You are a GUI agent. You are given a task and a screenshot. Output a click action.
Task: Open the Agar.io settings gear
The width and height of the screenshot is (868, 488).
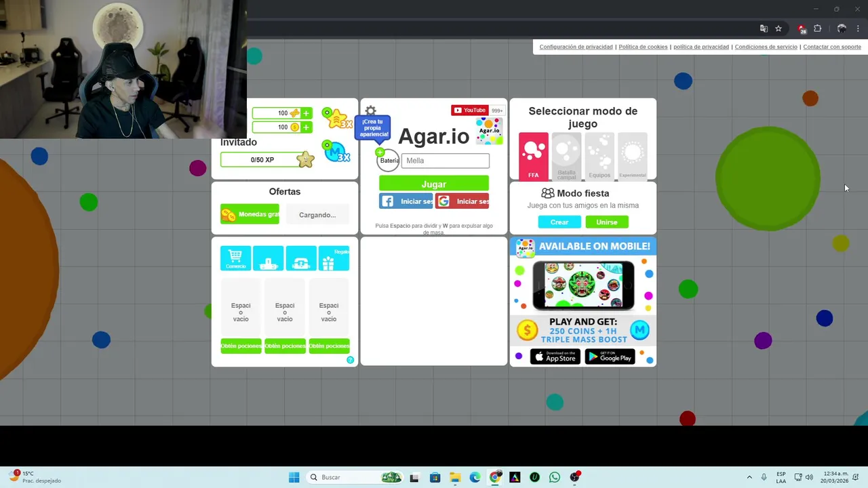point(370,111)
